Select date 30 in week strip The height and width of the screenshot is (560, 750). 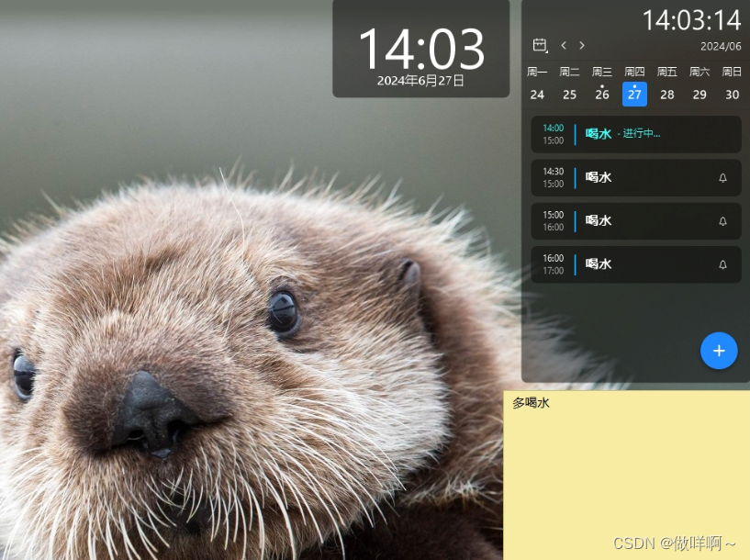coord(733,95)
